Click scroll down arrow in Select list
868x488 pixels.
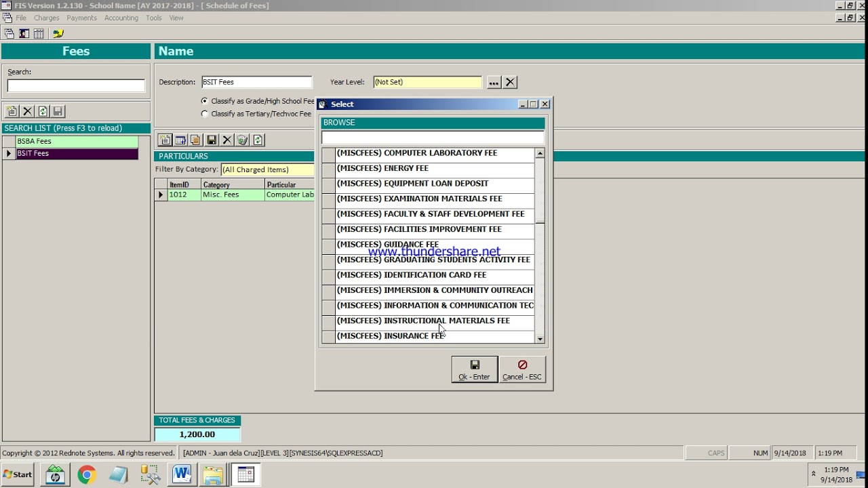[540, 339]
